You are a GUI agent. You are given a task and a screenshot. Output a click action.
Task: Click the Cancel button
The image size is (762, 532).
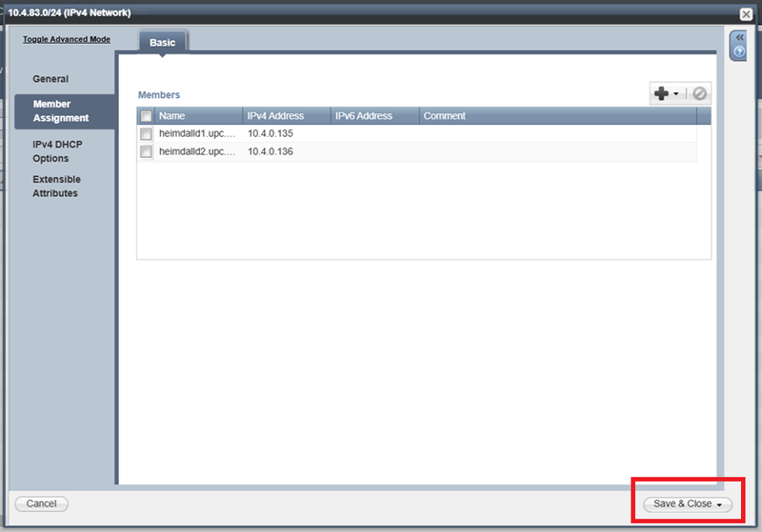click(41, 503)
